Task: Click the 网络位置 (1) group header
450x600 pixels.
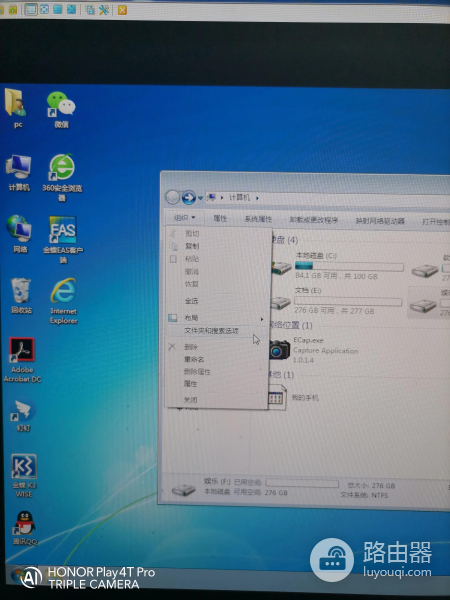Action: pyautogui.click(x=290, y=325)
